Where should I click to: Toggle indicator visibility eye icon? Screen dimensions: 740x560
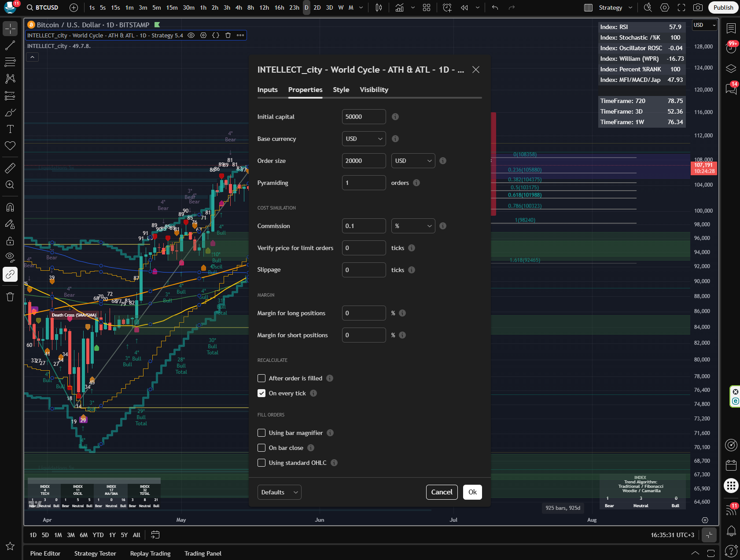[191, 35]
